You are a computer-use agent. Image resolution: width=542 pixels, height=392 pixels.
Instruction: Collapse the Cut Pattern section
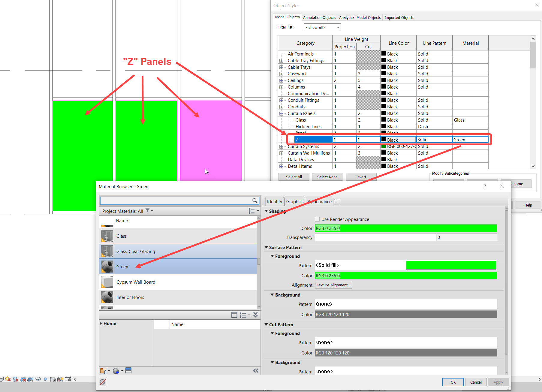pos(266,324)
